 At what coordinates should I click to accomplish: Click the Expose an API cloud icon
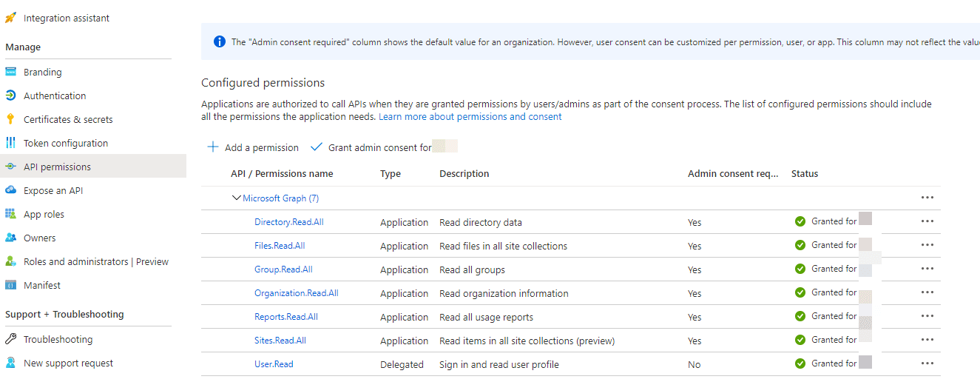pos(10,190)
